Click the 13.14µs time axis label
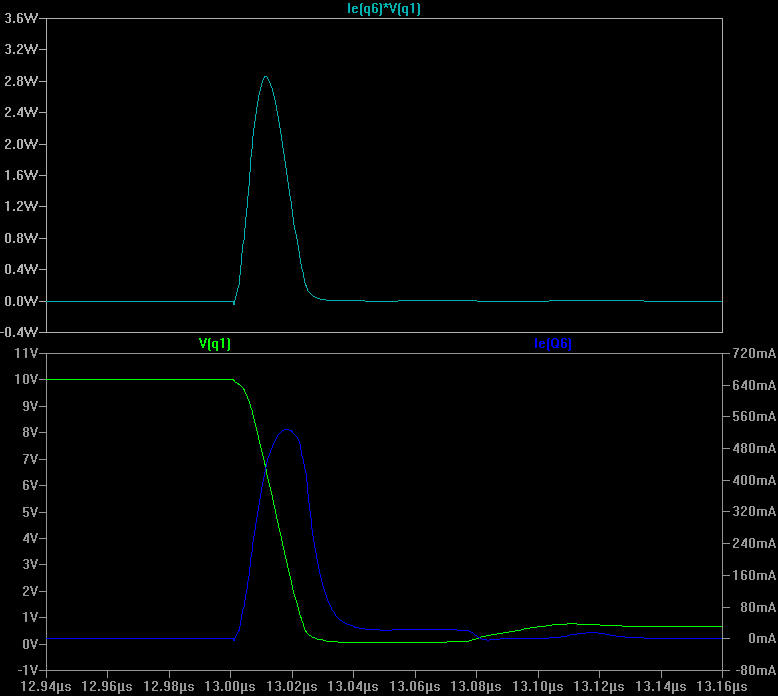This screenshot has height=696, width=778. [x=661, y=687]
